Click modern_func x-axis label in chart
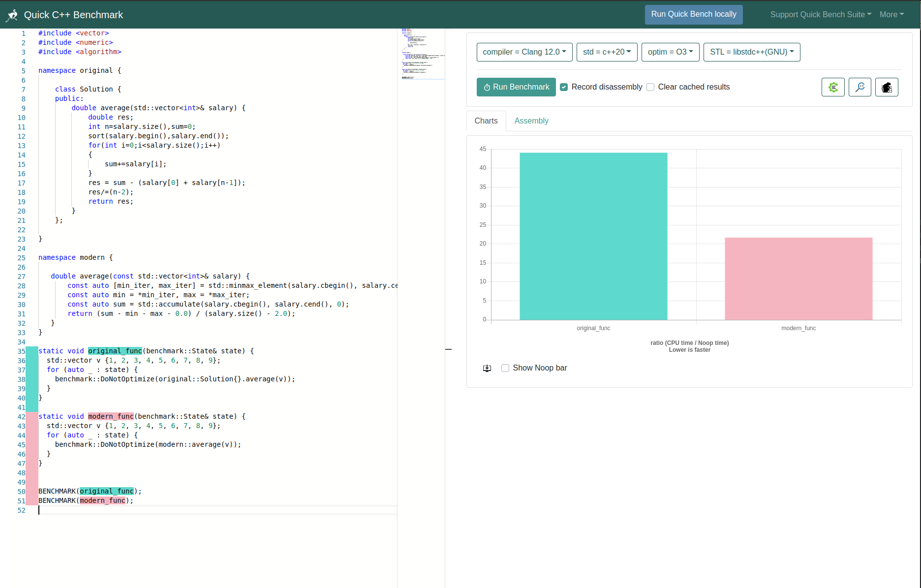The image size is (921, 588). tap(798, 328)
